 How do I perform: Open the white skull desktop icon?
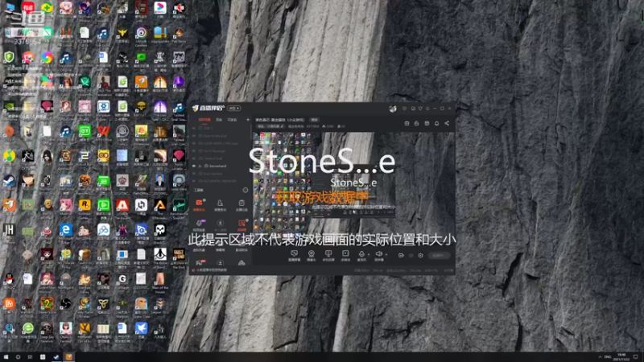[x=160, y=230]
